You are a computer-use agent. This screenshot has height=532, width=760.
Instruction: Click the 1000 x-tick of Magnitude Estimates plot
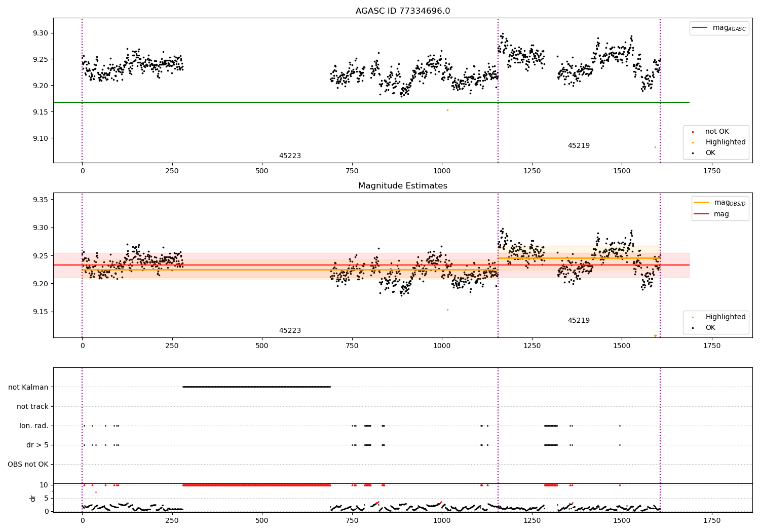point(442,346)
